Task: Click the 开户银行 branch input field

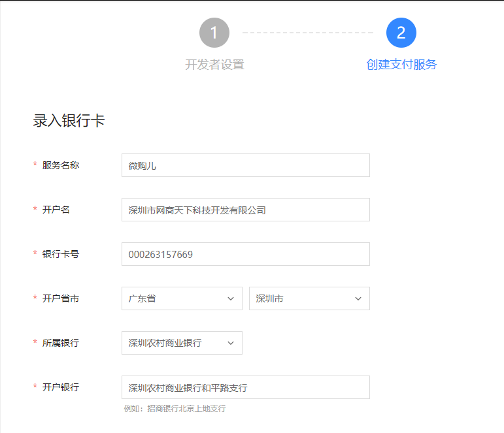Action: point(246,387)
